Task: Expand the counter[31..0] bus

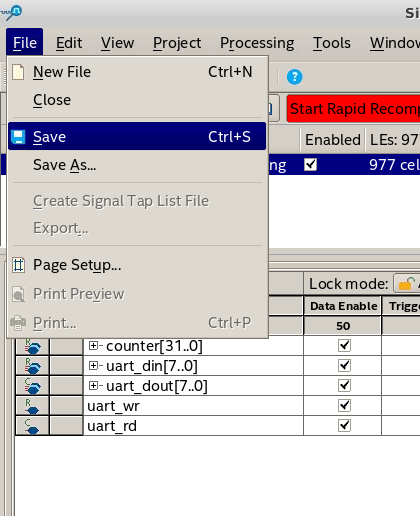Action: coord(93,346)
